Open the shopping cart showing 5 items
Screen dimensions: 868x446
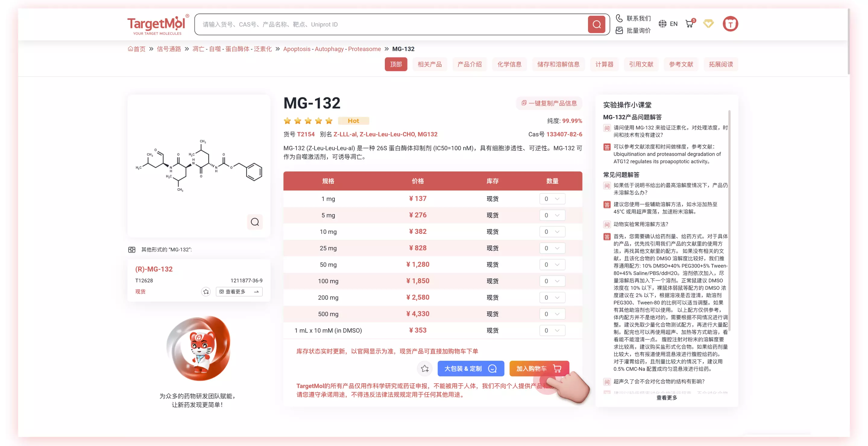click(689, 24)
